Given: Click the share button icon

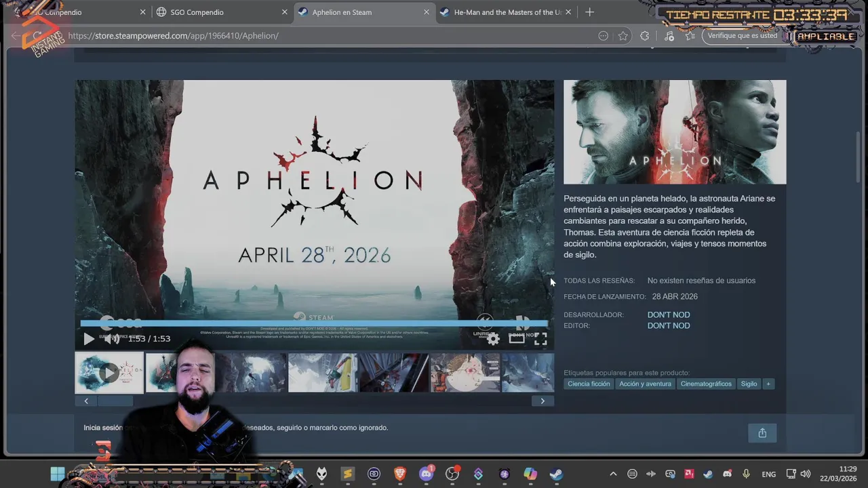Looking at the screenshot, I should [x=762, y=433].
